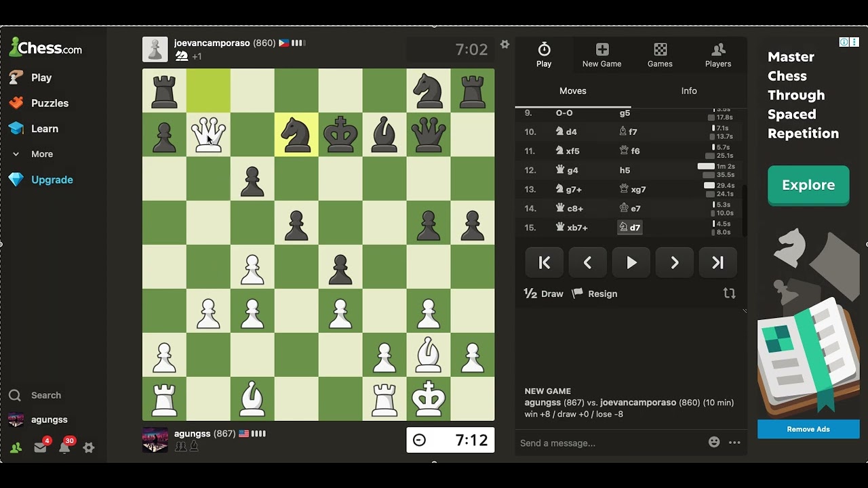Image resolution: width=868 pixels, height=488 pixels.
Task: Select move Qc8+ in row 14
Action: [569, 208]
